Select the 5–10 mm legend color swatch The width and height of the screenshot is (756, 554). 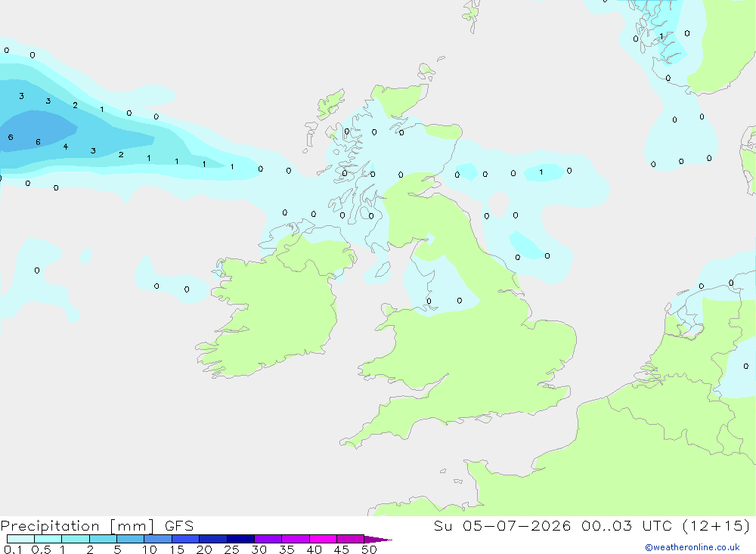pos(131,539)
